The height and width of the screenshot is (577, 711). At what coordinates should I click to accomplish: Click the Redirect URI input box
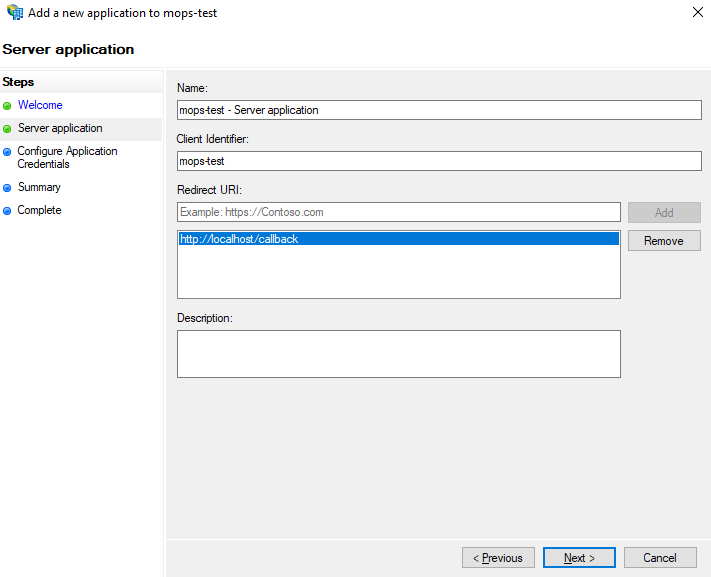coord(398,212)
